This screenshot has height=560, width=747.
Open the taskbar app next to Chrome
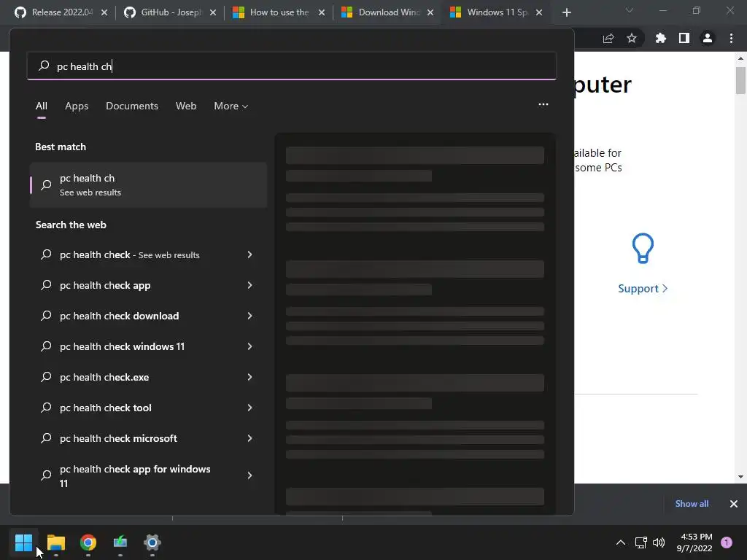pyautogui.click(x=120, y=542)
